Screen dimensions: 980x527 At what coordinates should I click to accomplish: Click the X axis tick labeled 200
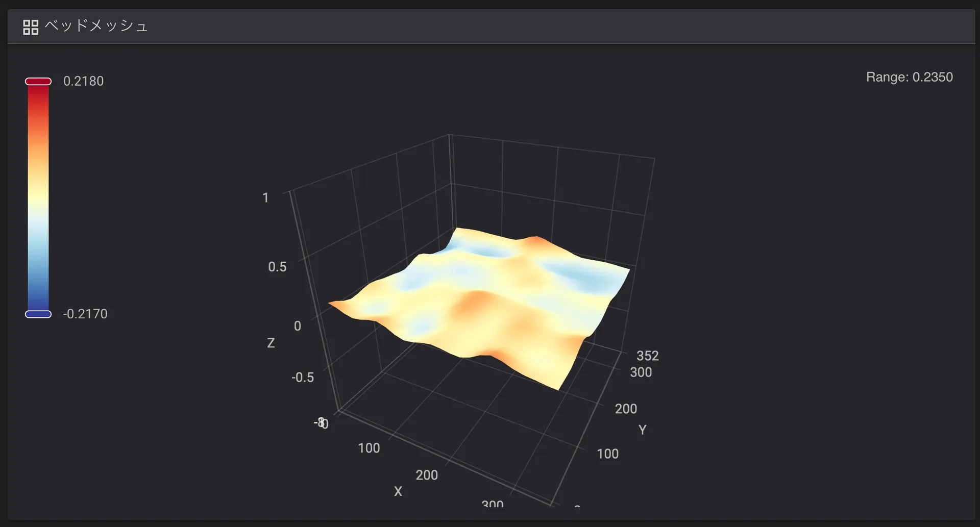pos(427,475)
